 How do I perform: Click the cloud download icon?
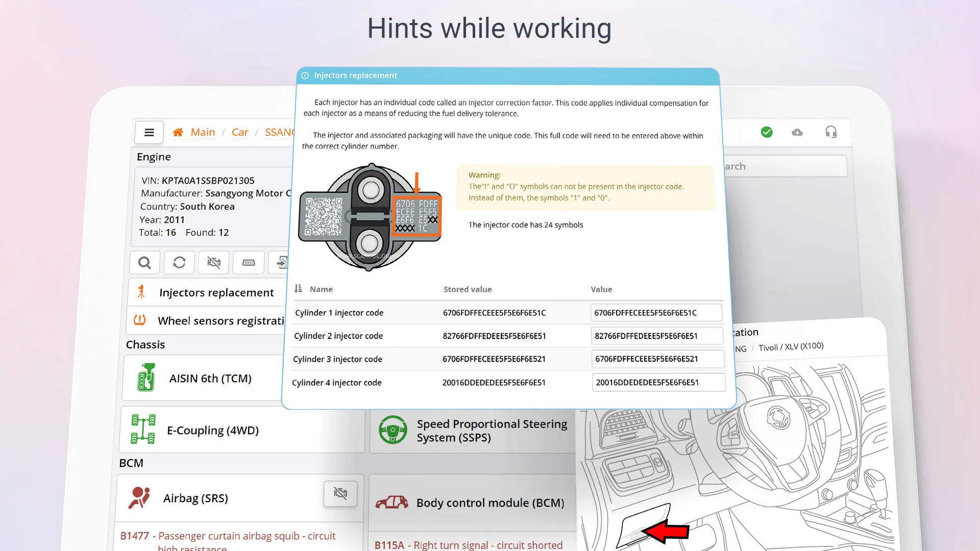click(797, 132)
